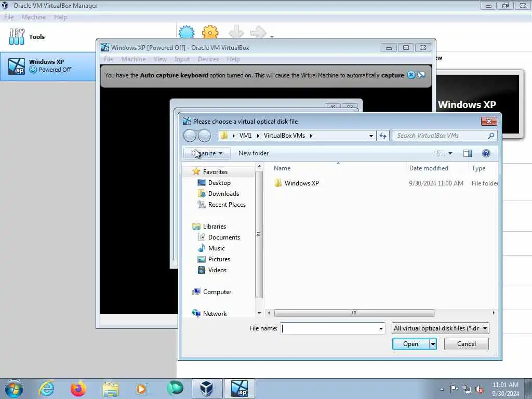Open Videos library

tap(217, 270)
